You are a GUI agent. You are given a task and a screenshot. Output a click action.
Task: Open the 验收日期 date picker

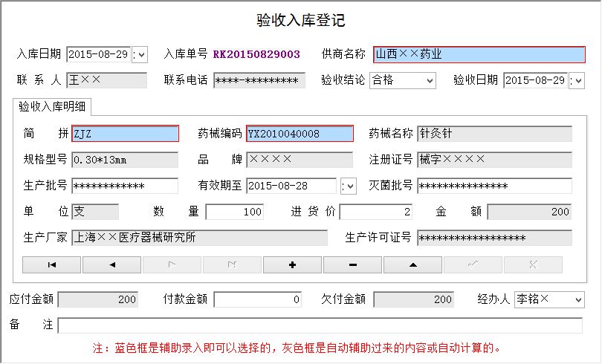577,80
